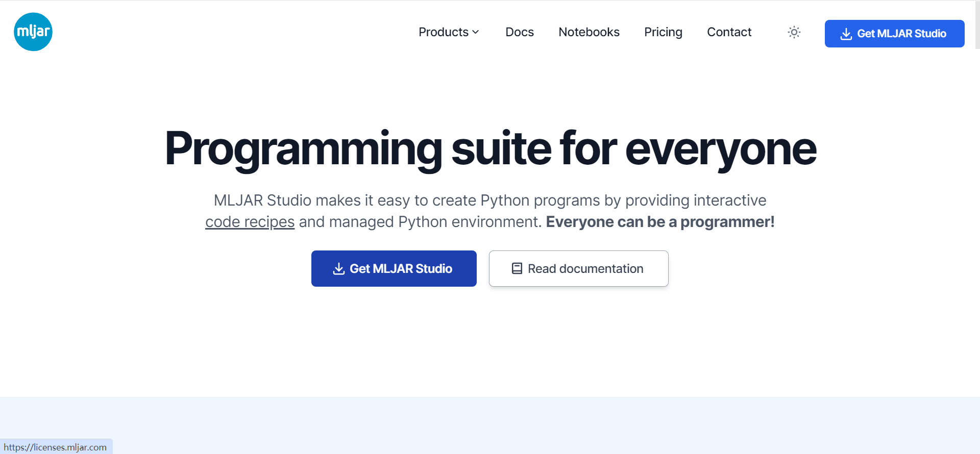Follow the underlined code recipes link
This screenshot has width=980, height=454.
click(250, 222)
